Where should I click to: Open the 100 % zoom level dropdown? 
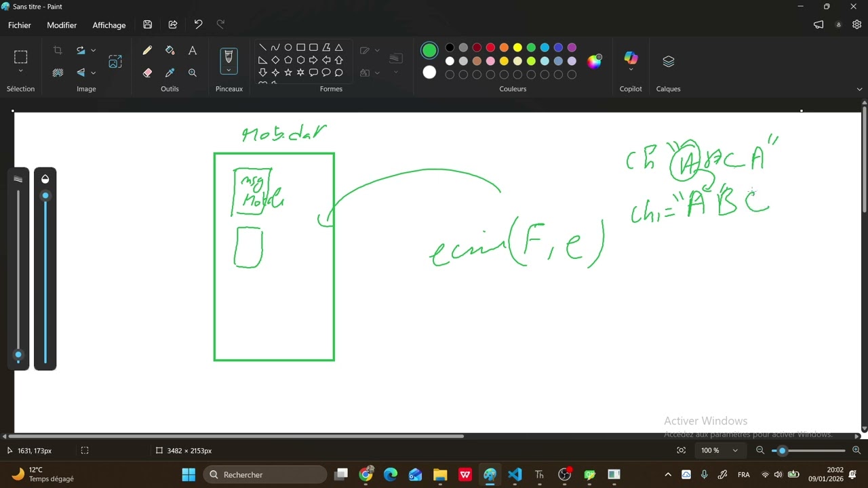pyautogui.click(x=735, y=451)
